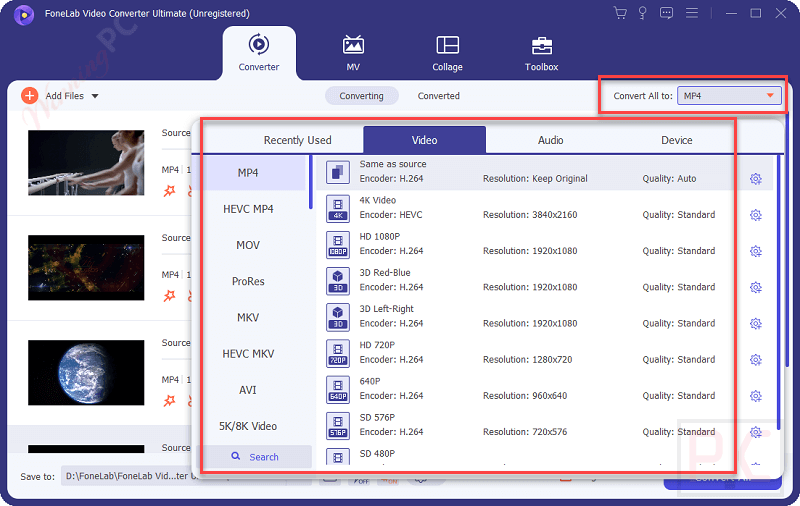The image size is (800, 506).
Task: Choose MOV in the format list
Action: pyautogui.click(x=248, y=245)
